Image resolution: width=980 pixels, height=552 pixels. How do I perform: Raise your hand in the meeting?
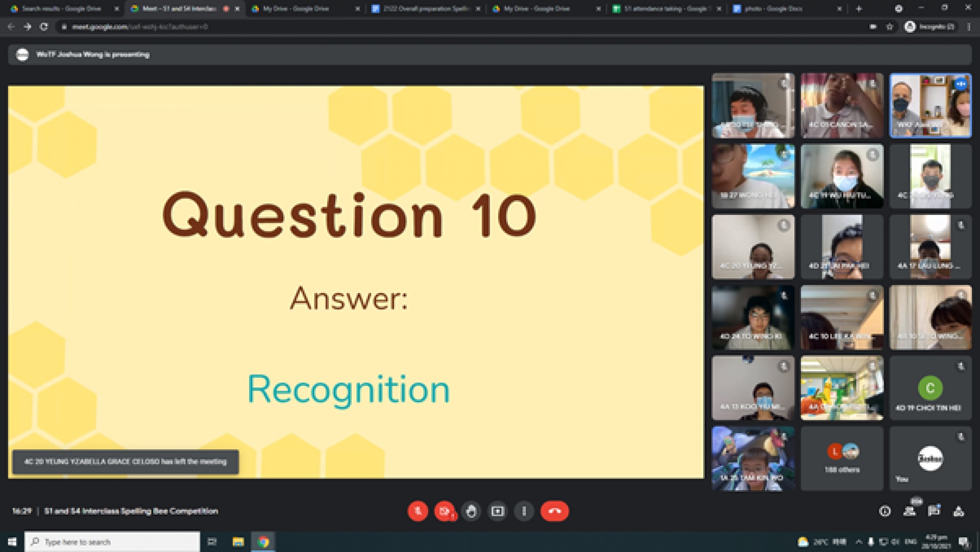(x=471, y=511)
